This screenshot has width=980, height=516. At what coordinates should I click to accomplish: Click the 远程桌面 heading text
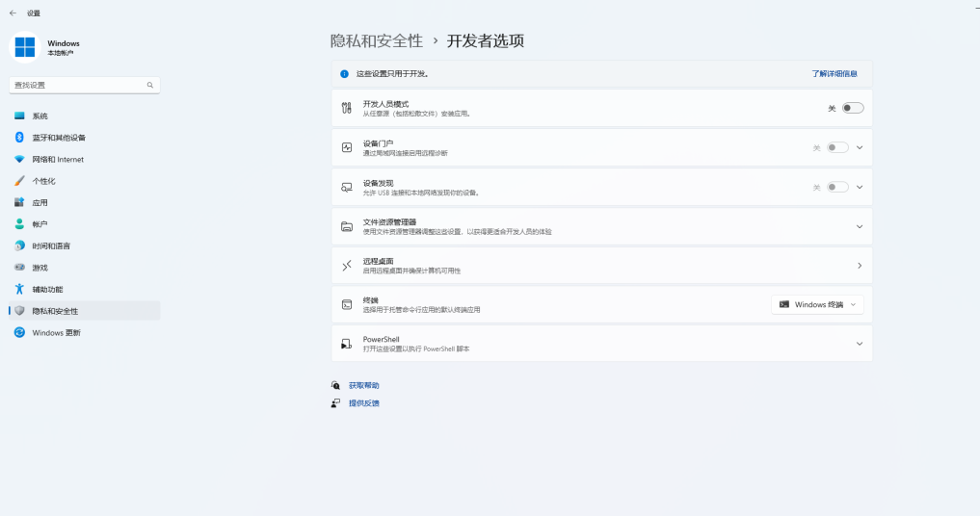tap(378, 261)
